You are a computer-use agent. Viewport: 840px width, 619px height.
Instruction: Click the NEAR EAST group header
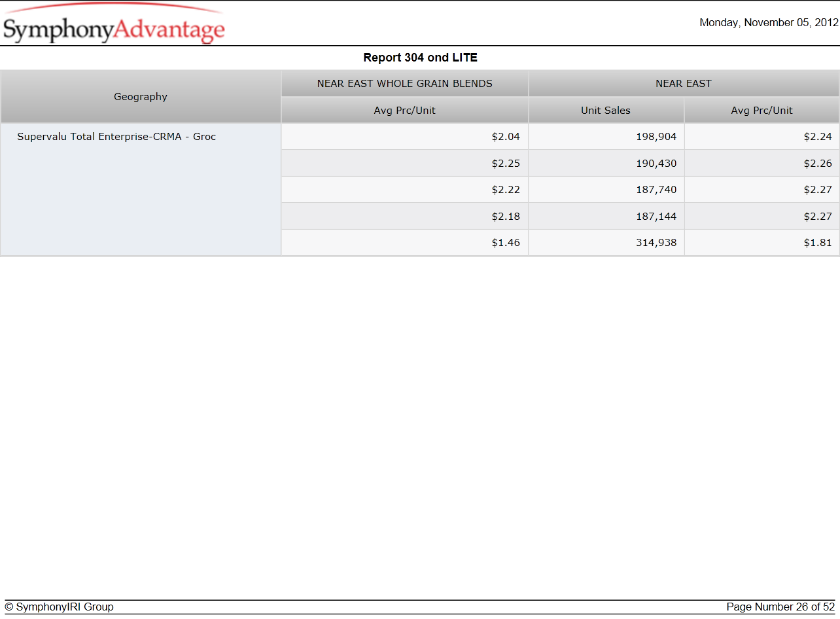[x=684, y=84]
